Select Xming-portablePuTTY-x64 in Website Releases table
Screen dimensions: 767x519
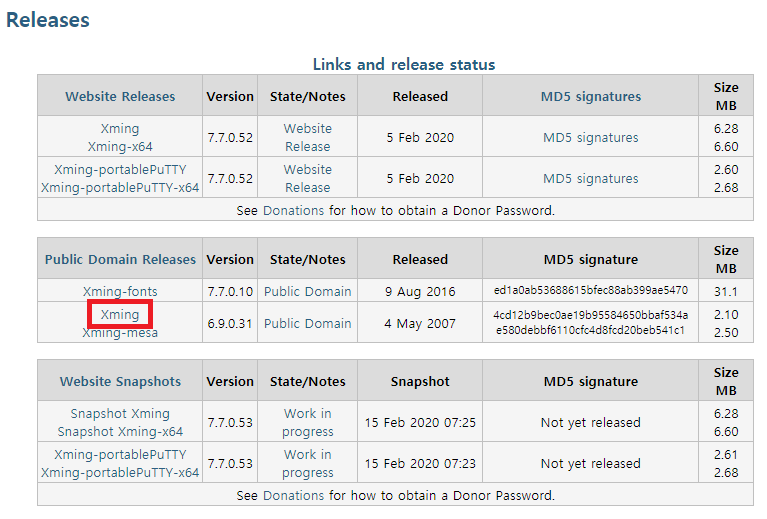pos(120,188)
